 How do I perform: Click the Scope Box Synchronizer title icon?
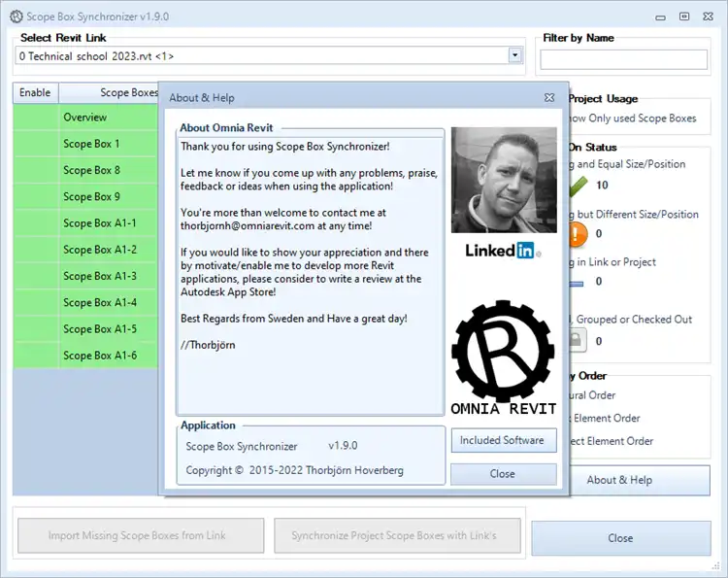coord(17,17)
